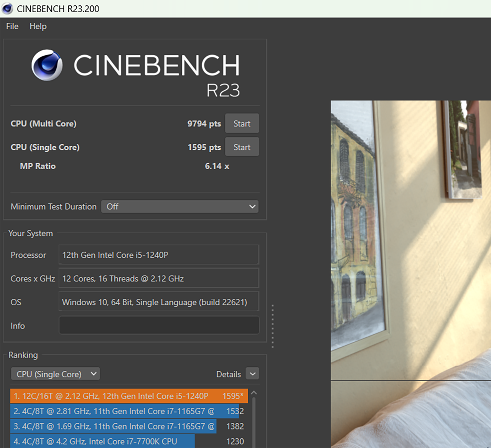Open the Minimum Test Duration dropdown

(180, 207)
